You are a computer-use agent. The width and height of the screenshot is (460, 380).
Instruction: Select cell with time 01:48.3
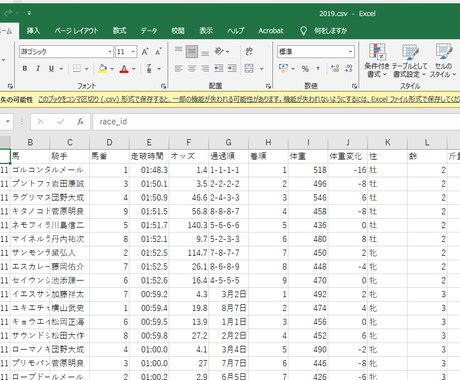click(149, 170)
